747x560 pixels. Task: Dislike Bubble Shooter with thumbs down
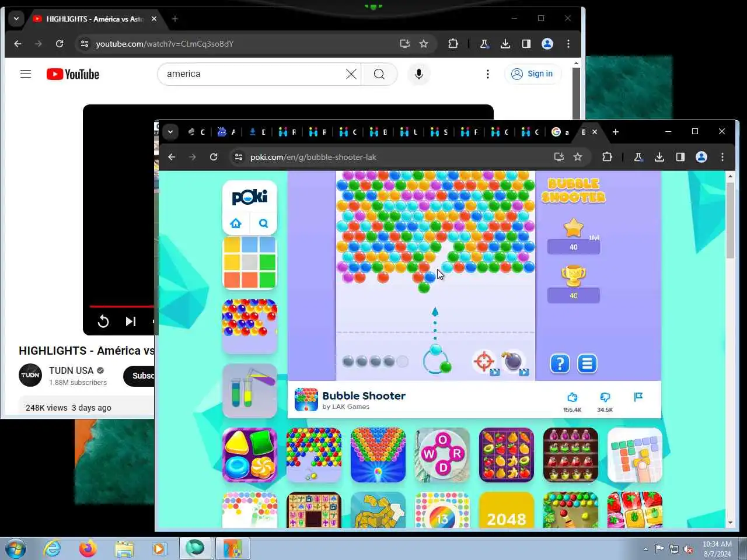coord(605,397)
